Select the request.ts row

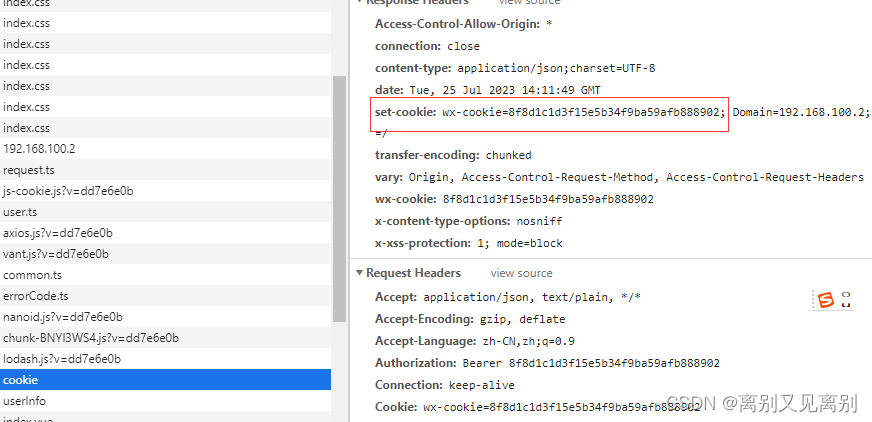(x=165, y=170)
